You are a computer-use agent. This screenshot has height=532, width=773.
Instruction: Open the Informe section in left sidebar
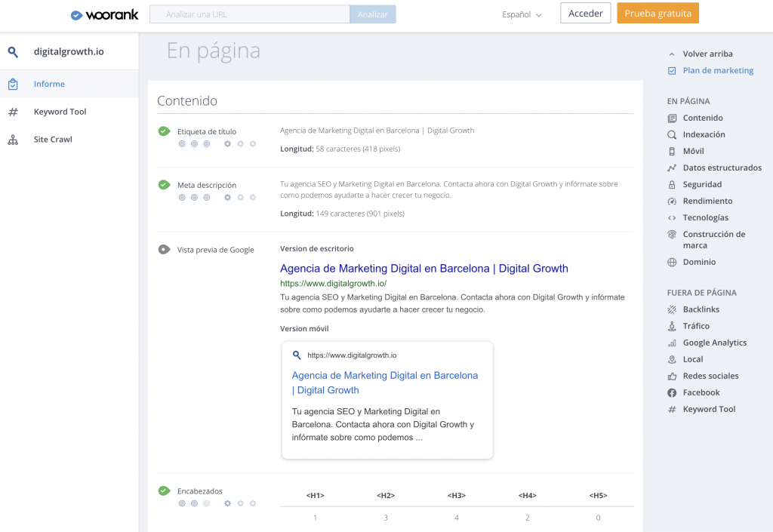[x=69, y=85]
